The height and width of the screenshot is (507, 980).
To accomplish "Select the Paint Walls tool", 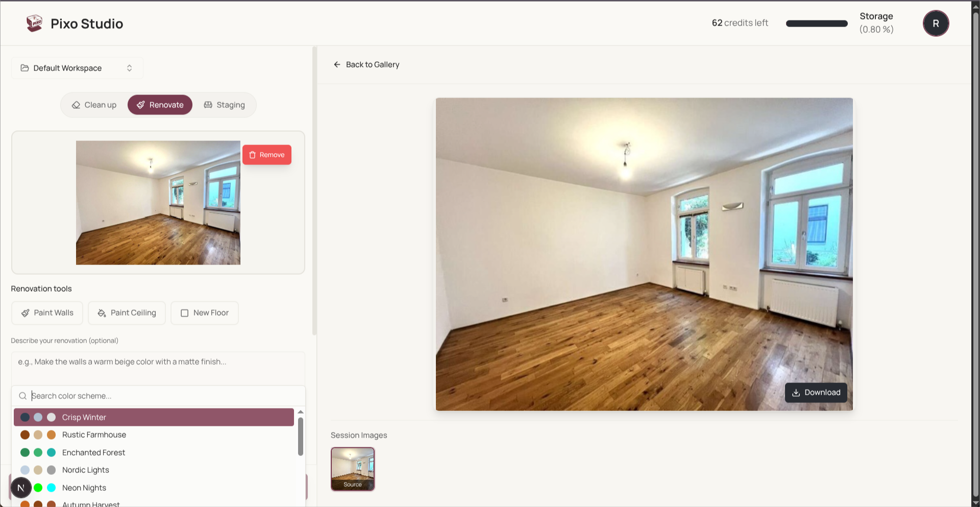I will [47, 312].
